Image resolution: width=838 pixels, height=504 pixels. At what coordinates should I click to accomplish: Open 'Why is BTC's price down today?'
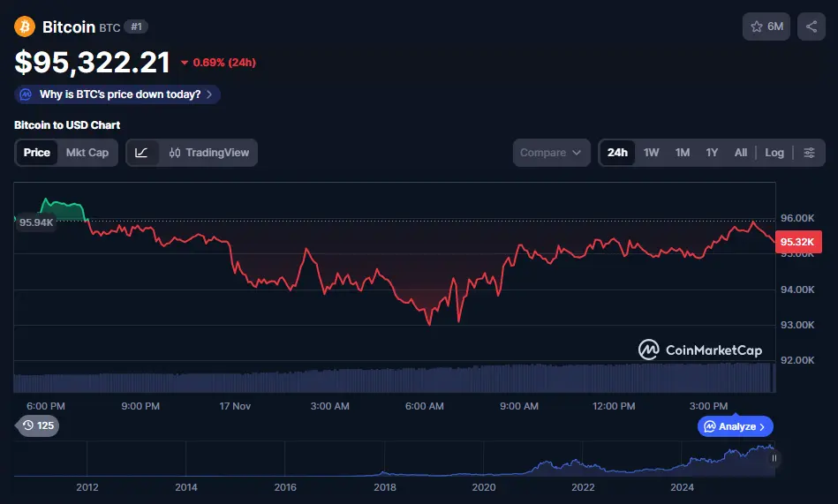tap(117, 94)
